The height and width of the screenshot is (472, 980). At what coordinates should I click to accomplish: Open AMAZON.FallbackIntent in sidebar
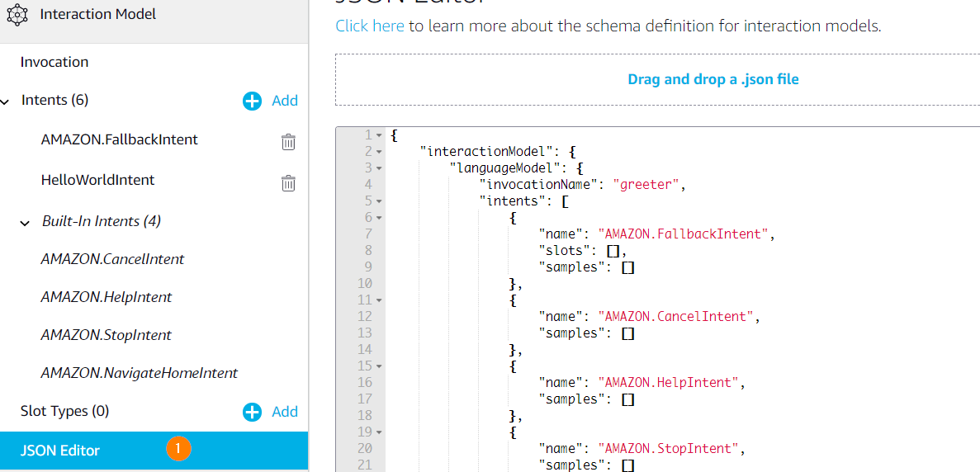tap(120, 139)
